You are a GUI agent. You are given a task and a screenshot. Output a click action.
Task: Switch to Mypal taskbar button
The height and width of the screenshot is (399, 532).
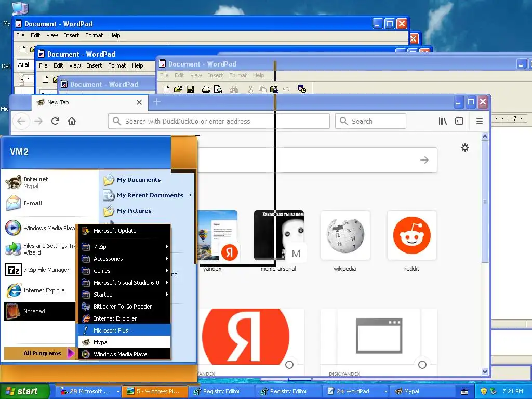[422, 391]
